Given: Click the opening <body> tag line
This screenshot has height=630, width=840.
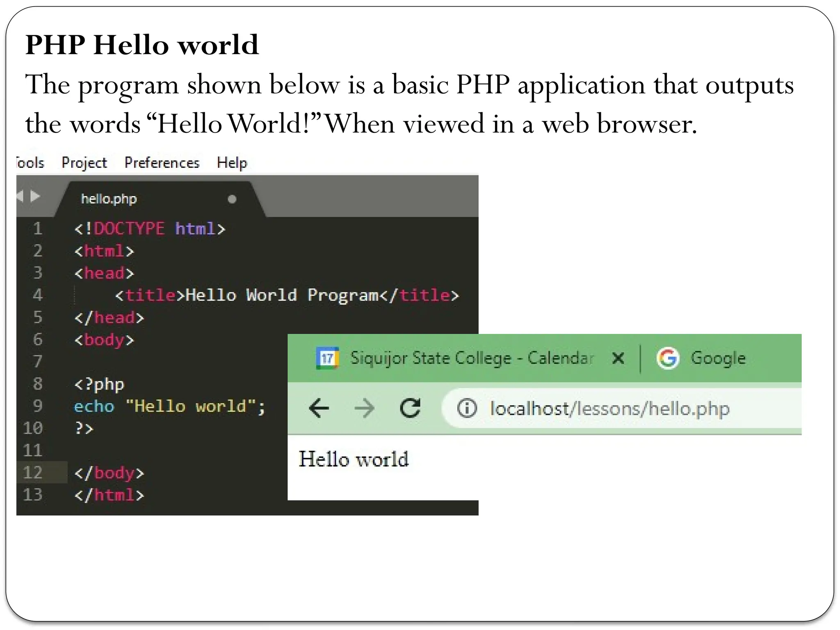Looking at the screenshot, I should click(104, 340).
